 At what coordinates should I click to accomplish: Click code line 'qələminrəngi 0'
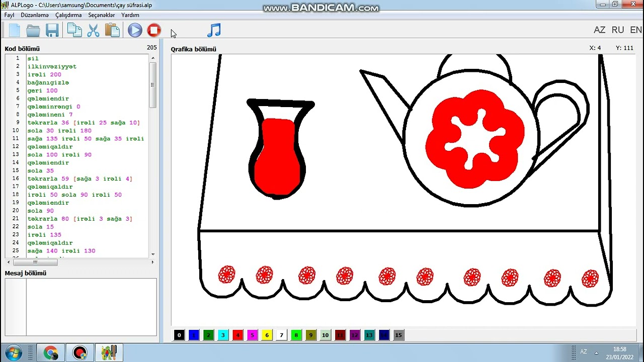pyautogui.click(x=54, y=107)
